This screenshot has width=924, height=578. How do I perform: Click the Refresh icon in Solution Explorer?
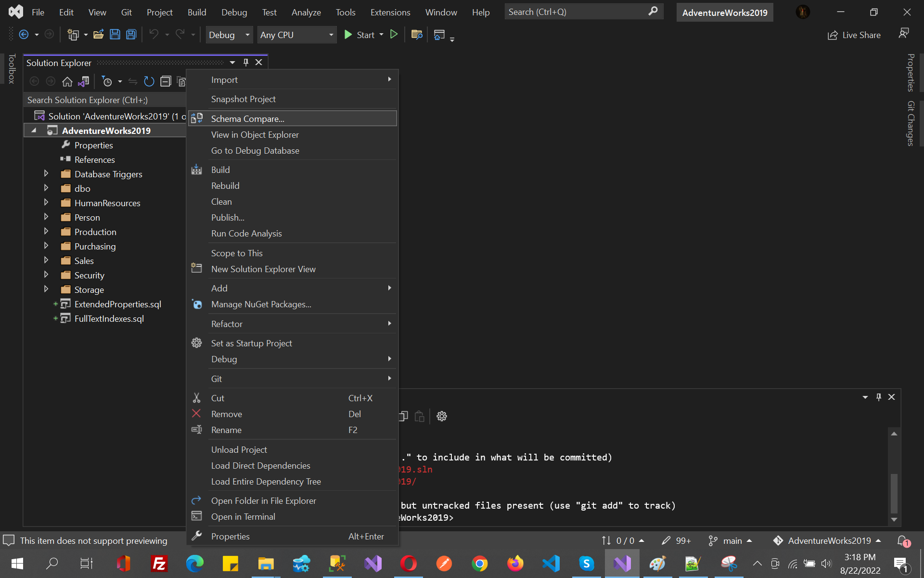click(x=149, y=82)
